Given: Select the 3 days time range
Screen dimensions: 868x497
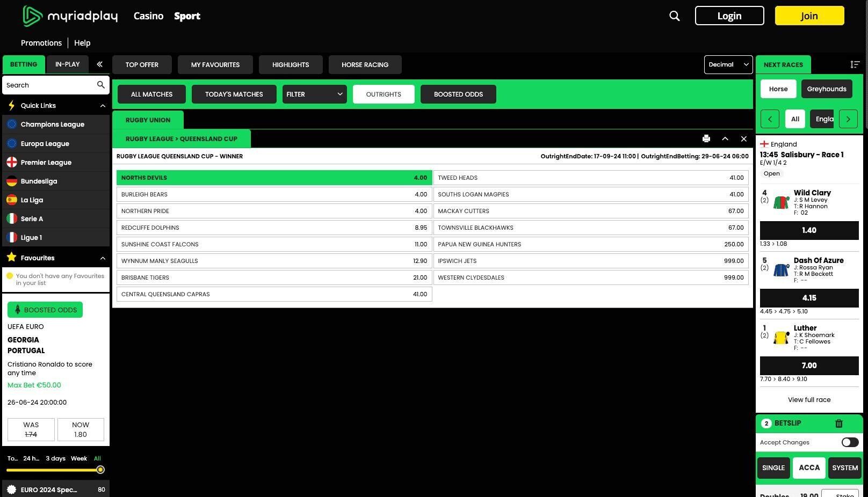Looking at the screenshot, I should (x=56, y=458).
